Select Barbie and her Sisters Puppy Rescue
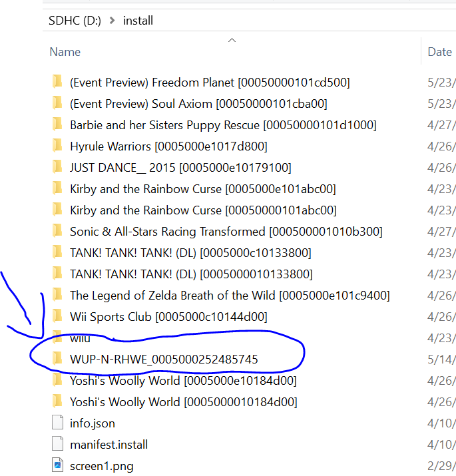The height and width of the screenshot is (476, 456). [223, 125]
